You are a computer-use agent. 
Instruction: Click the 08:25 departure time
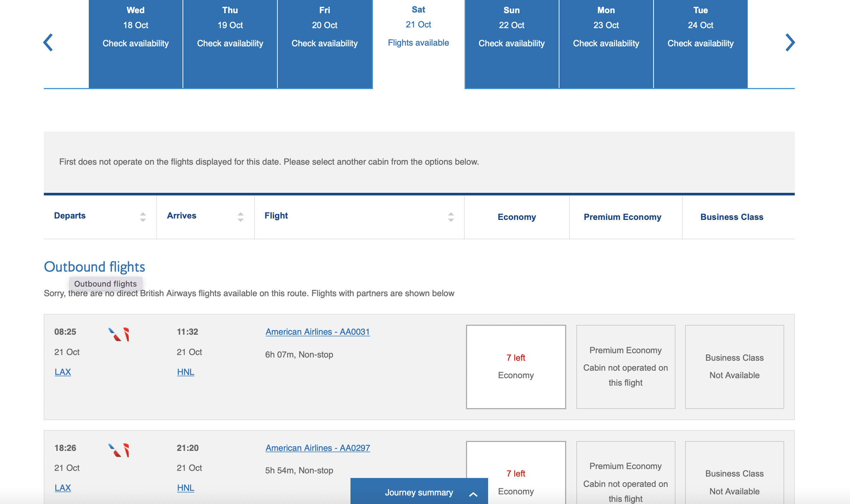click(x=65, y=332)
